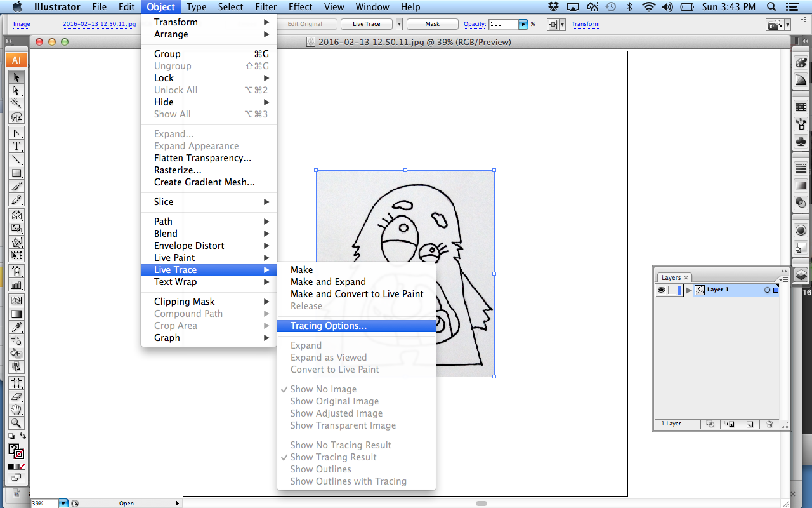812x508 pixels.
Task: Choose Make and Expand
Action: point(357,282)
